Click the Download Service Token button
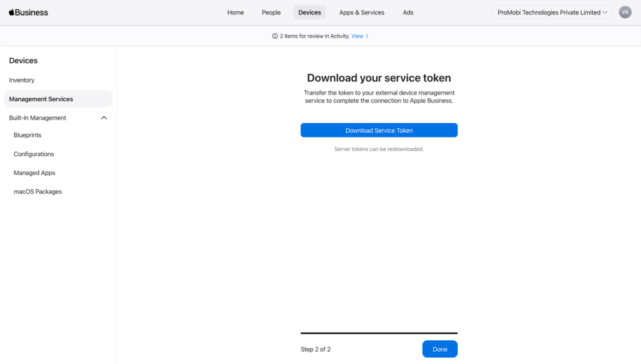The width and height of the screenshot is (641, 364). [379, 130]
